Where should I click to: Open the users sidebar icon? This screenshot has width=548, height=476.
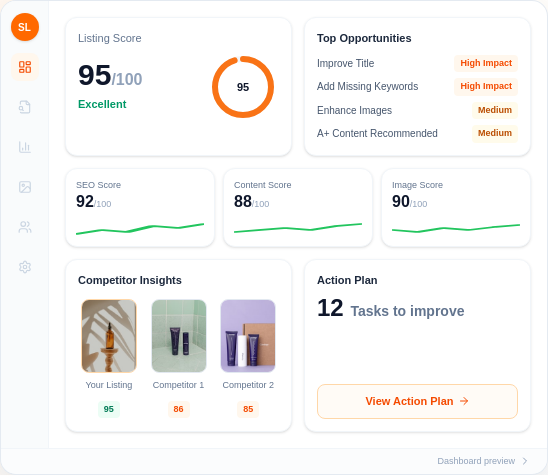(x=25, y=227)
